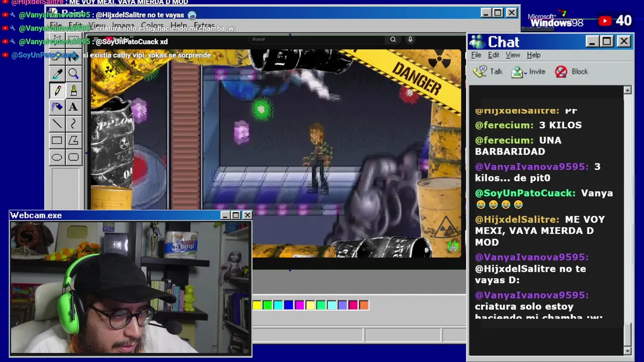
Task: Choose the Ellipse shape tool
Action: pos(57,157)
